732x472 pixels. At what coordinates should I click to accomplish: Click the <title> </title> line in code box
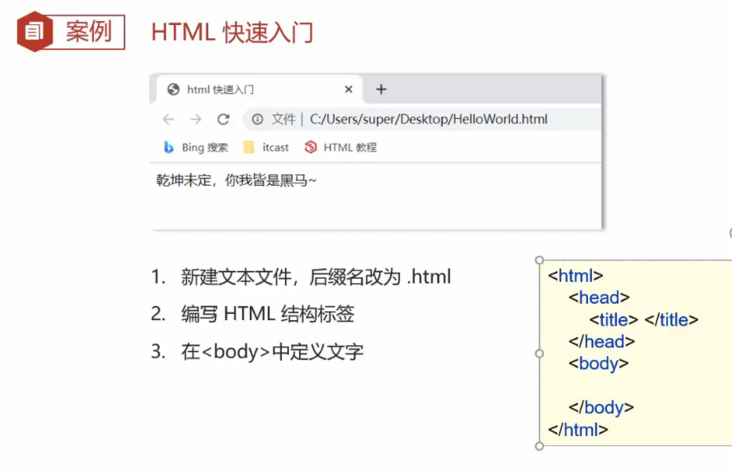pos(644,320)
